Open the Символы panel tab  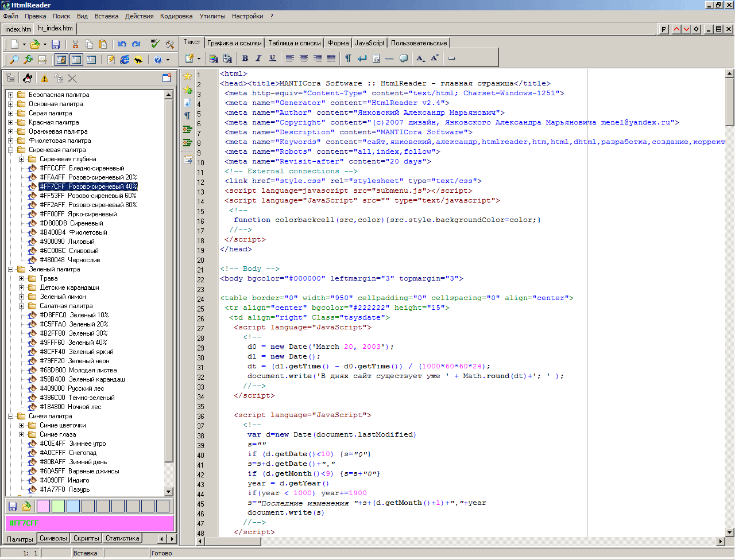[x=53, y=538]
